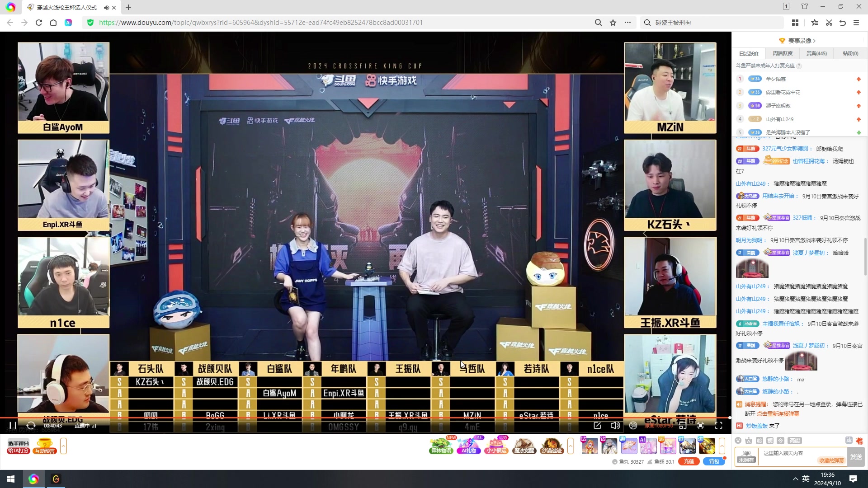The image size is (868, 488).
Task: Open the 魔法觉醒 activity
Action: pyautogui.click(x=524, y=446)
